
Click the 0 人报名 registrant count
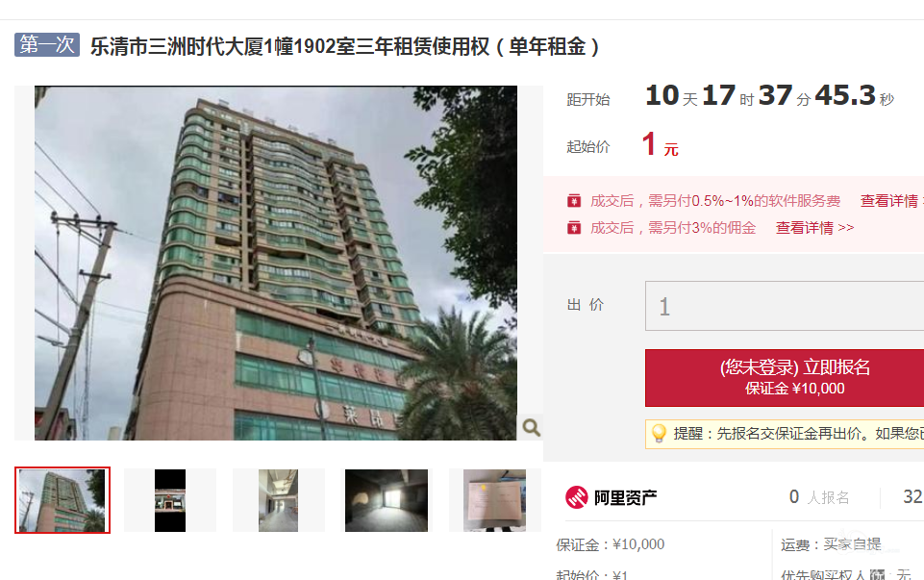tap(819, 497)
